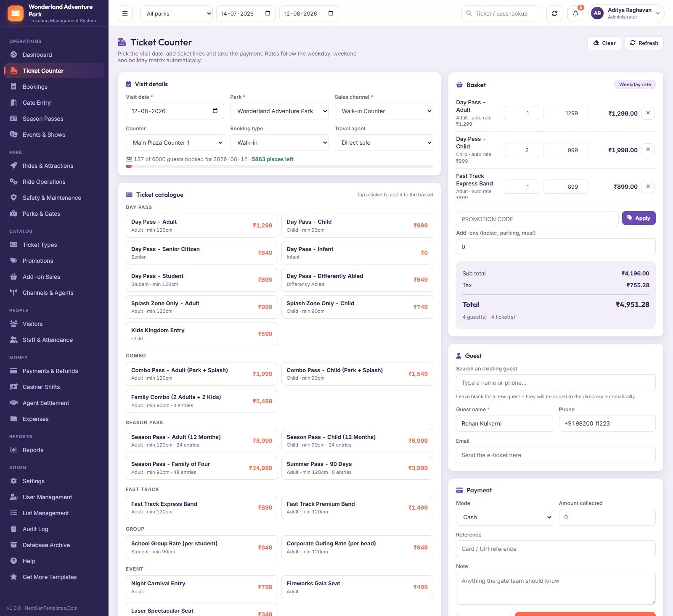
Task: Click search existing guest field
Action: click(x=556, y=383)
